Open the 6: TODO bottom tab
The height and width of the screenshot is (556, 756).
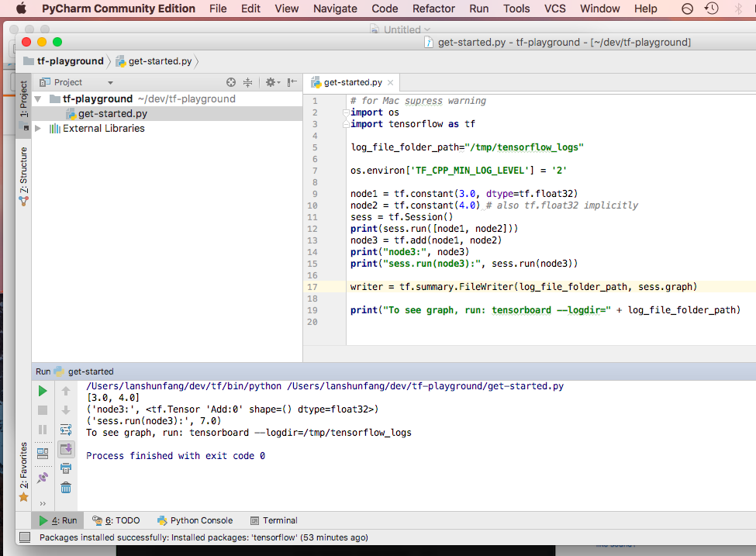116,520
